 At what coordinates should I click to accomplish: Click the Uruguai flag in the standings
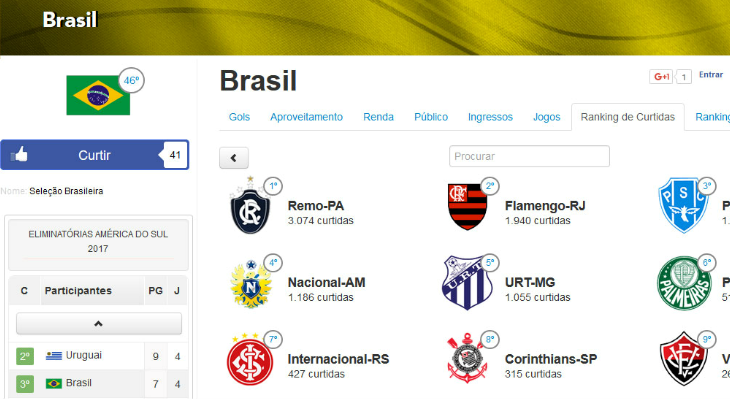pyautogui.click(x=54, y=356)
